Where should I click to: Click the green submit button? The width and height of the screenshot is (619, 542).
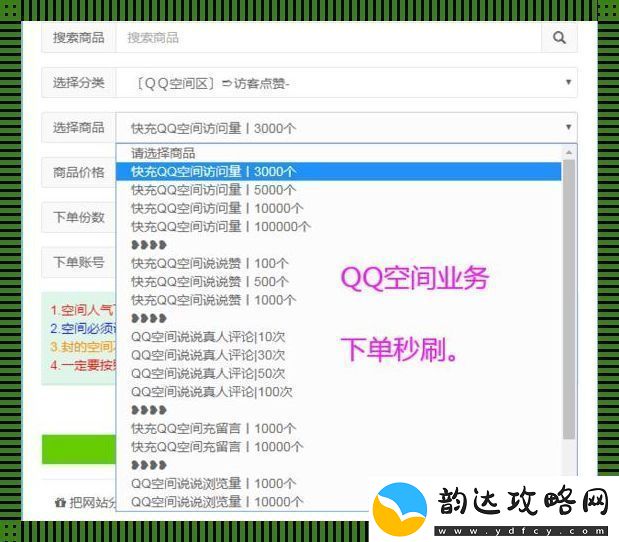coord(79,449)
